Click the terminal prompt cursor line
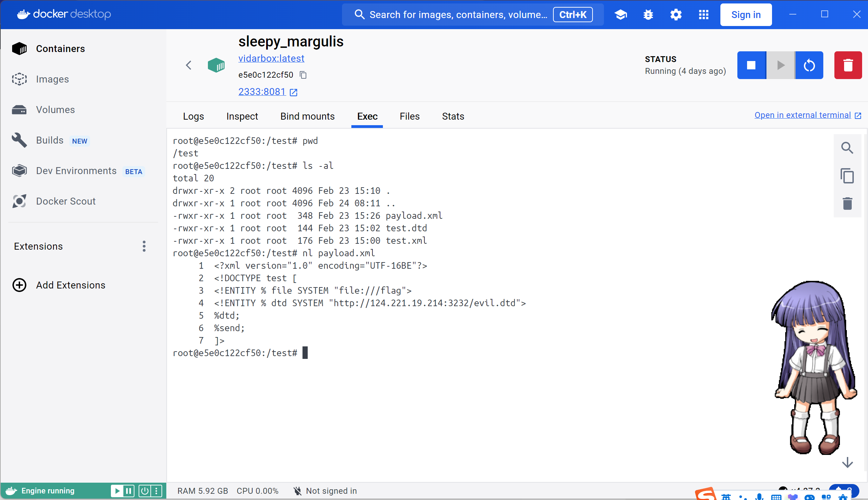The image size is (868, 500). pos(240,353)
